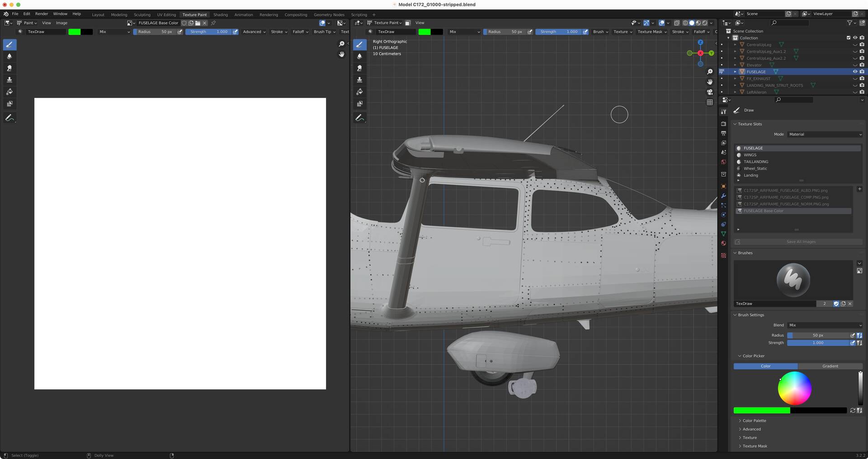Toggle visibility of FUSELAGE object in outliner
This screenshot has height=459, width=868.
[855, 72]
